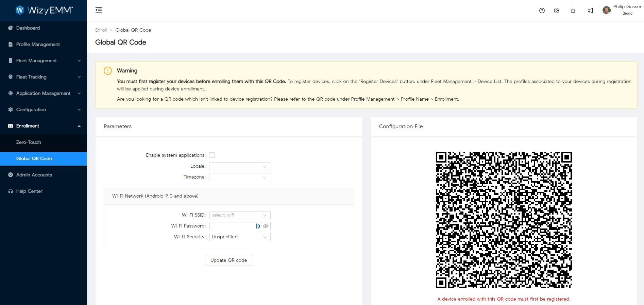The height and width of the screenshot is (305, 644).
Task: Open the Wi-Fi SSID select wifi dropdown
Action: [240, 215]
